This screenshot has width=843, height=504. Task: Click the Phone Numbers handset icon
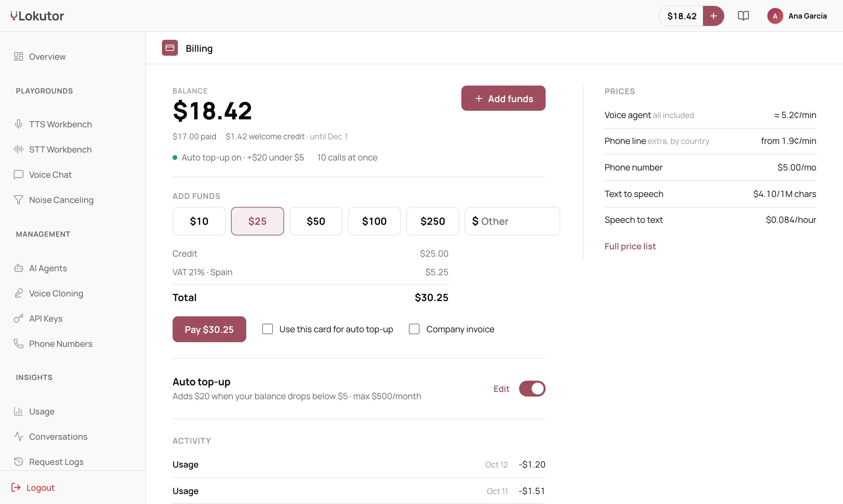click(x=18, y=344)
